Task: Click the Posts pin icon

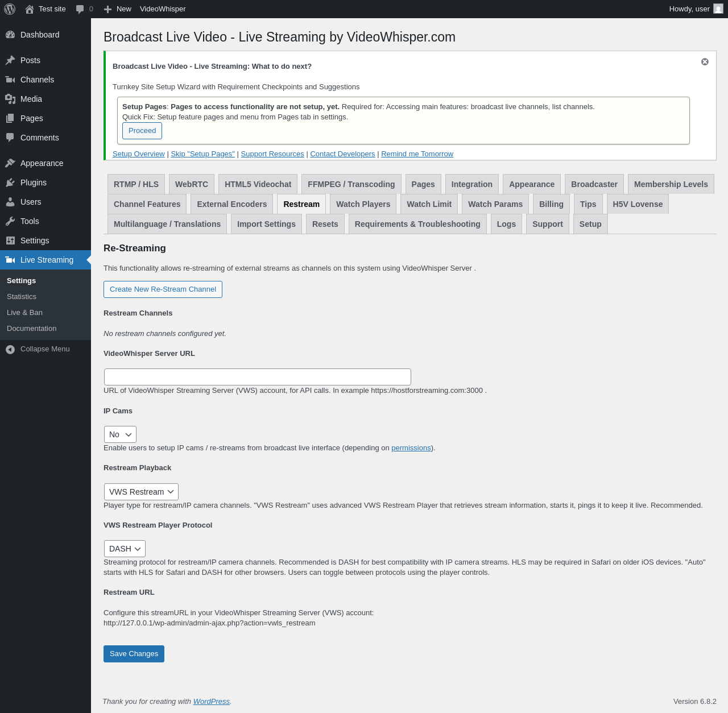Action: click(10, 60)
